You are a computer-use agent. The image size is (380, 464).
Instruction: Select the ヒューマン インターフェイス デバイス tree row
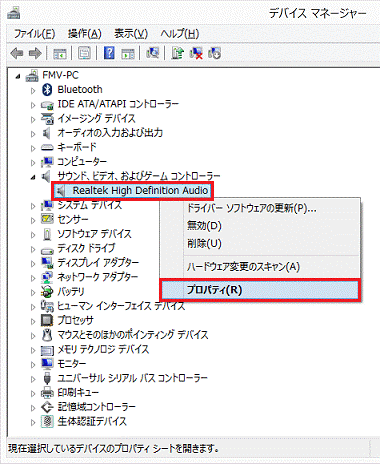121,306
